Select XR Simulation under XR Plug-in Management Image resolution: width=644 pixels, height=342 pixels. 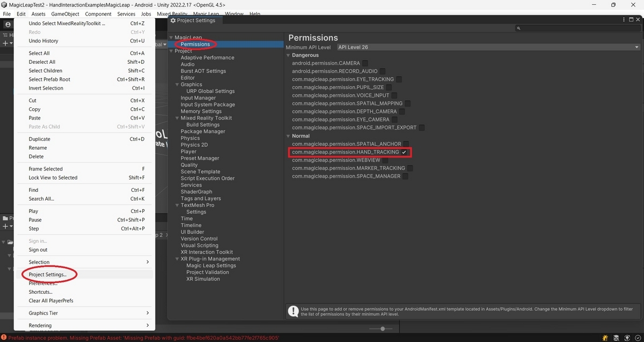coord(203,279)
